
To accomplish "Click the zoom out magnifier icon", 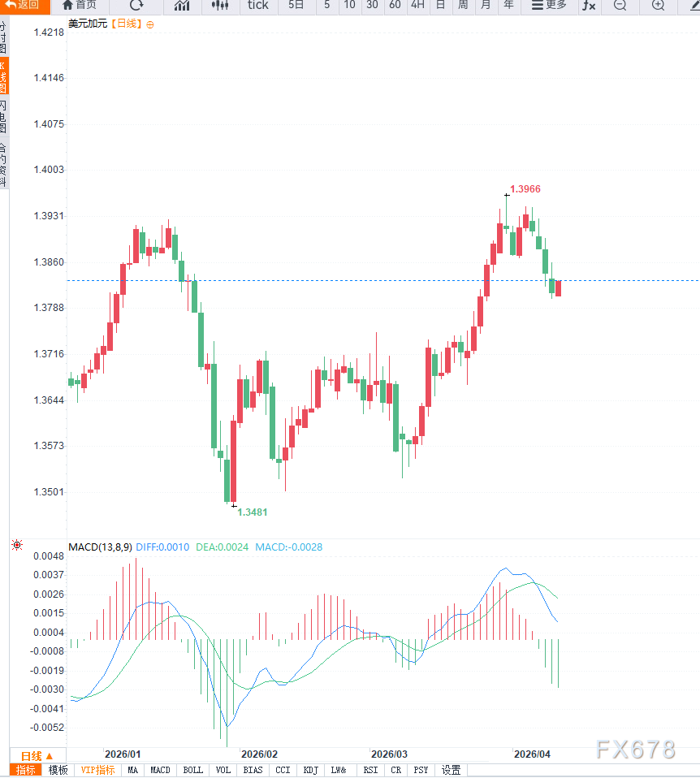I will 620,5.
